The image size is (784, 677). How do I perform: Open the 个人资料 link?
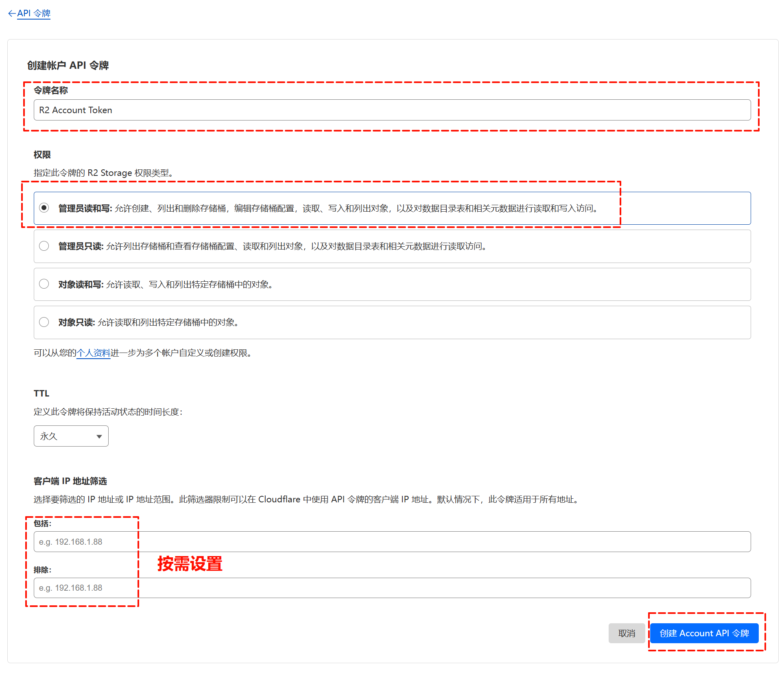tap(93, 353)
